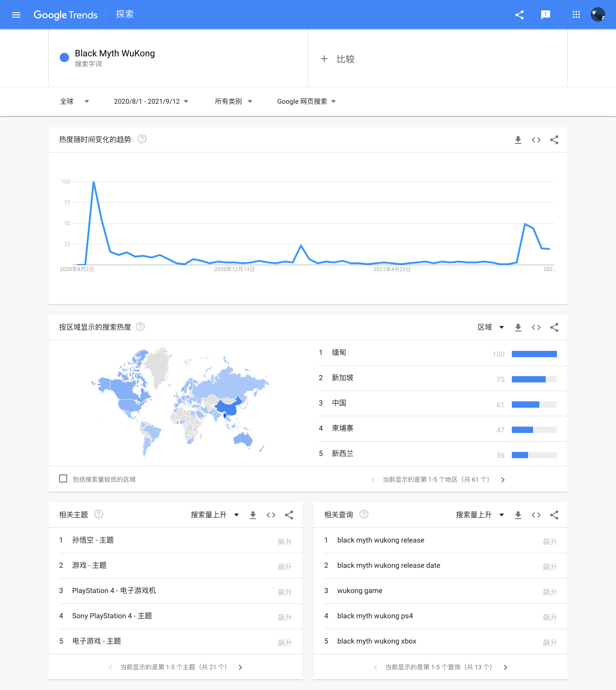This screenshot has height=690, width=616.
Task: Share the 相关查询 card
Action: (x=554, y=515)
